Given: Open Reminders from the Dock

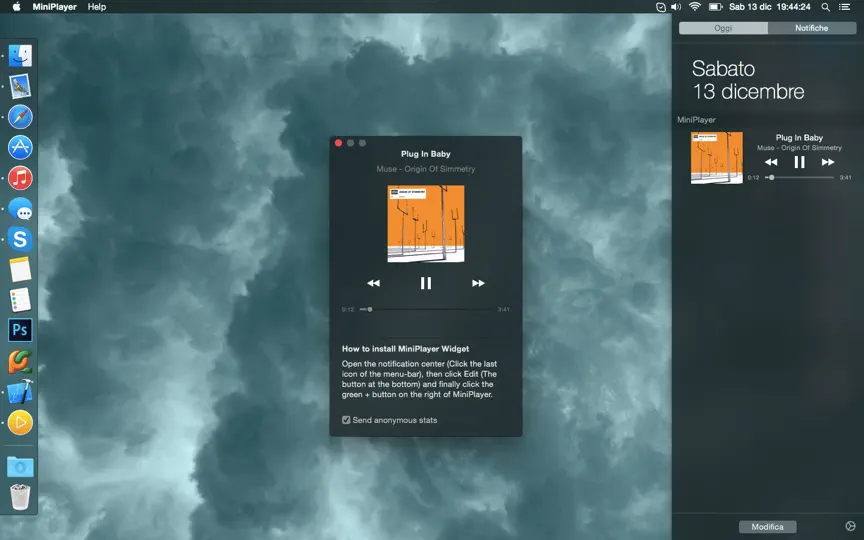Looking at the screenshot, I should 20,300.
